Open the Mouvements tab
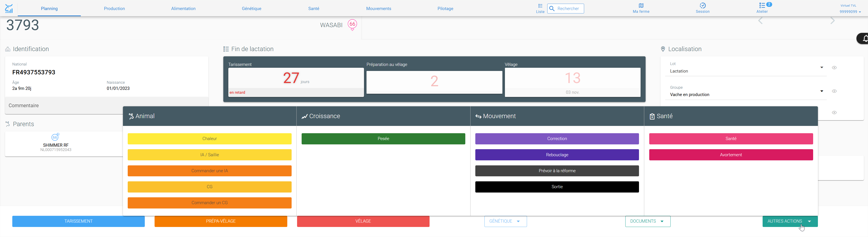Viewport: 868px width, 237px height. click(x=378, y=8)
